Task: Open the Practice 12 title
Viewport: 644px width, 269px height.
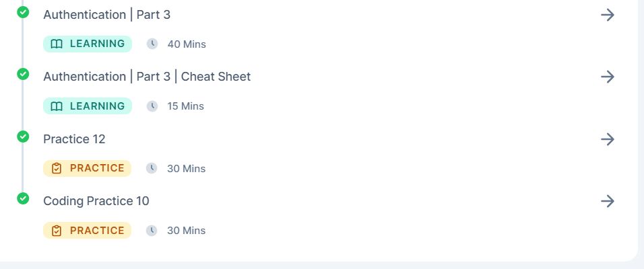Action: pyautogui.click(x=74, y=139)
